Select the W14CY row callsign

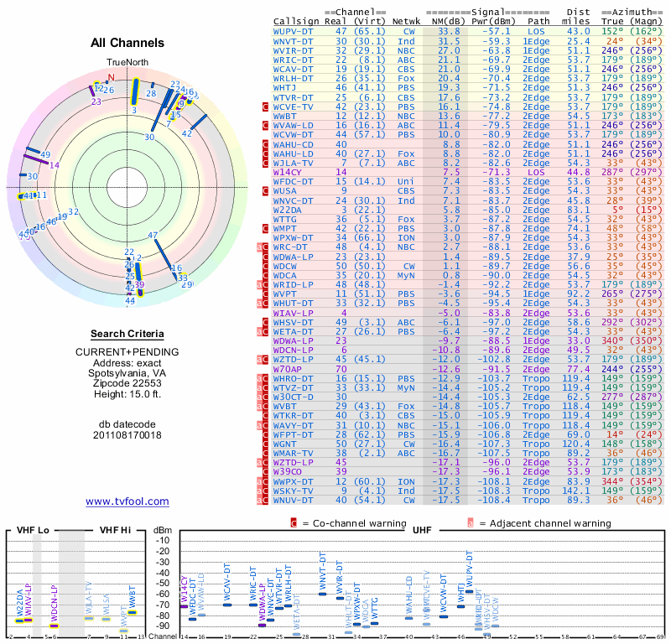pyautogui.click(x=288, y=172)
